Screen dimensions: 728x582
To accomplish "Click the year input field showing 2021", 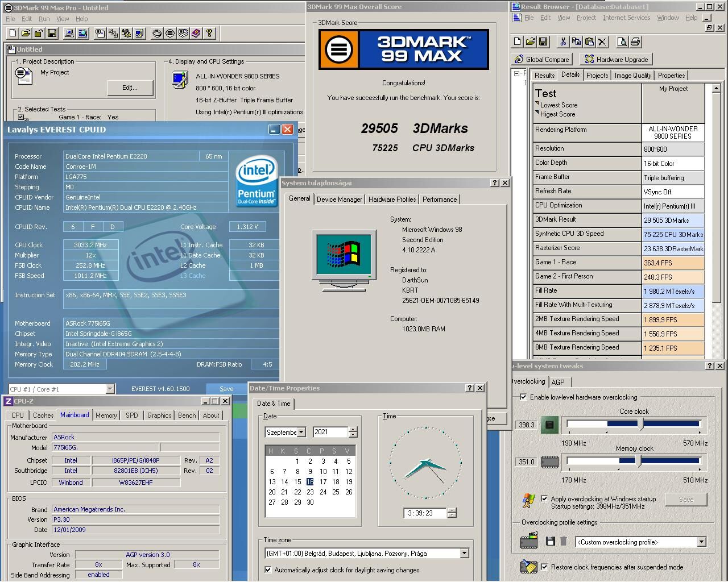I will click(x=330, y=432).
